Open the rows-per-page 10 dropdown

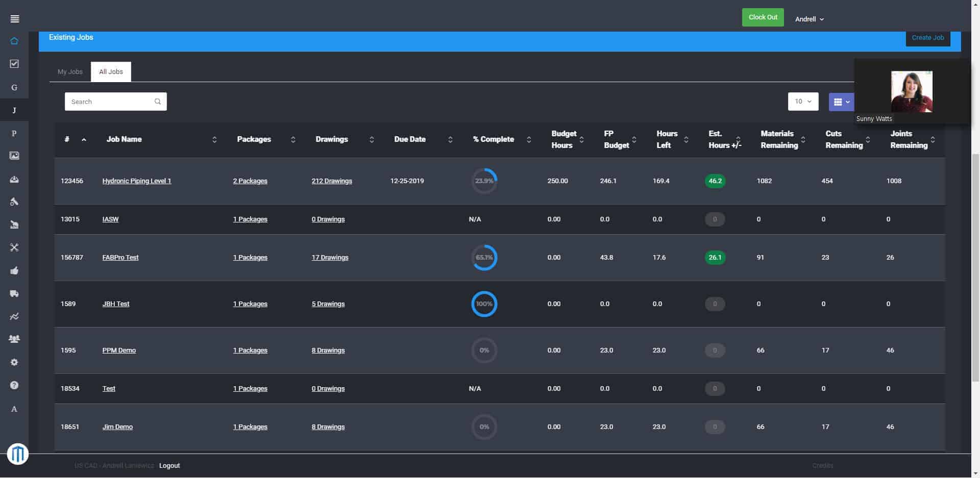[803, 102]
